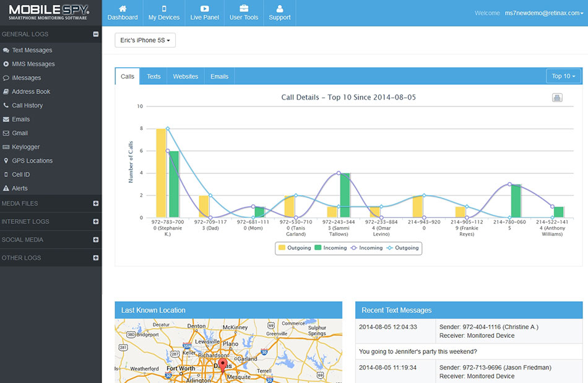This screenshot has width=588, height=383.
Task: Open Eric's iPhone 5S device dropdown
Action: (145, 40)
